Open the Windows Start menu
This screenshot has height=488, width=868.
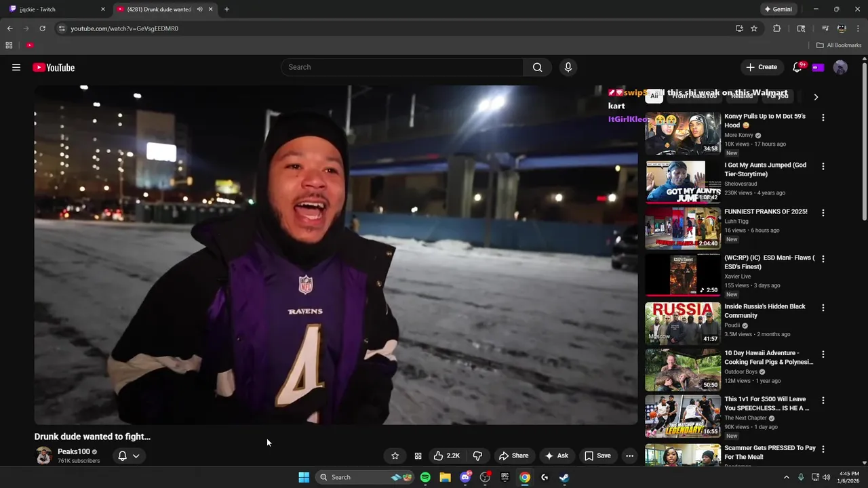(304, 477)
